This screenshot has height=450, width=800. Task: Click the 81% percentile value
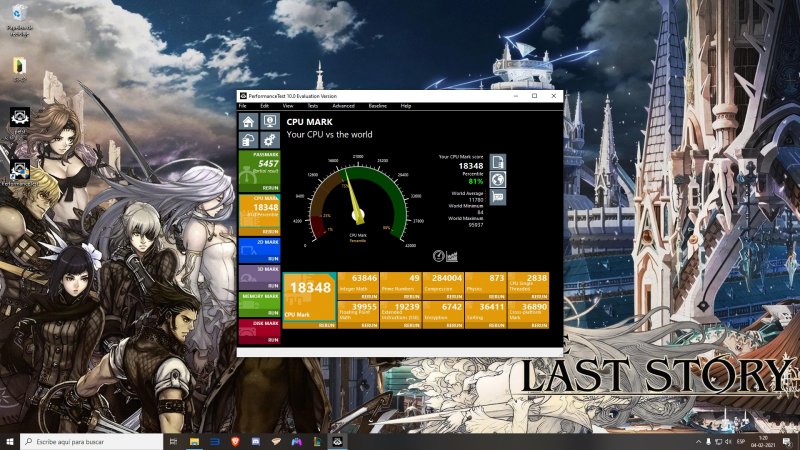pos(476,181)
